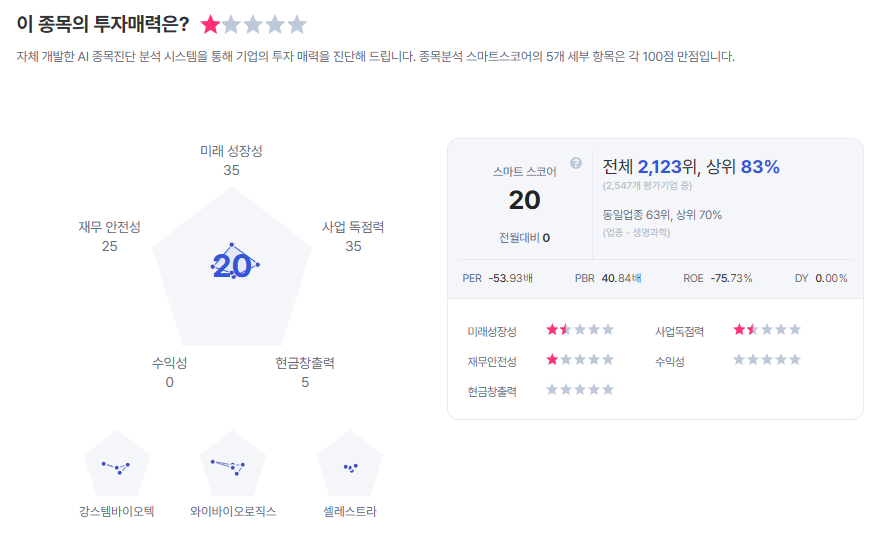Click the 미래 성장성 label above the radar chart
The image size is (883, 533).
[231, 151]
